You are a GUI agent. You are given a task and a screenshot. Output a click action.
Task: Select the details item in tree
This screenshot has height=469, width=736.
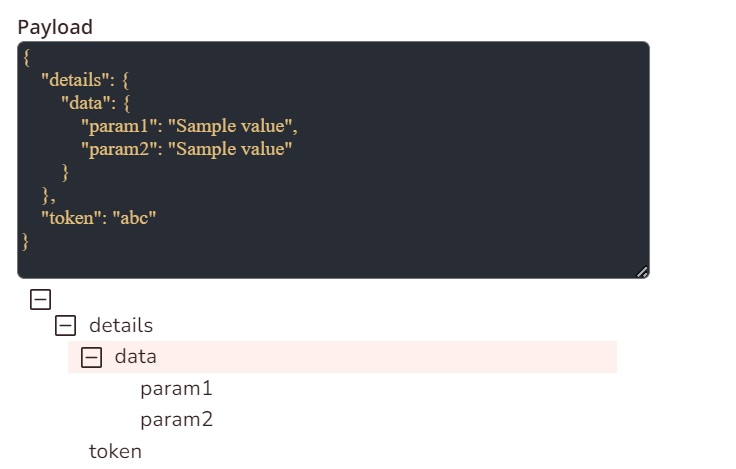(121, 325)
